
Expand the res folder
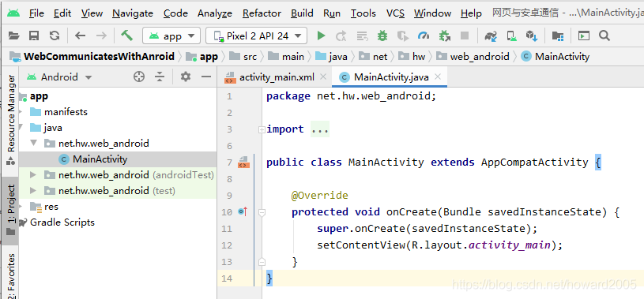[21, 207]
